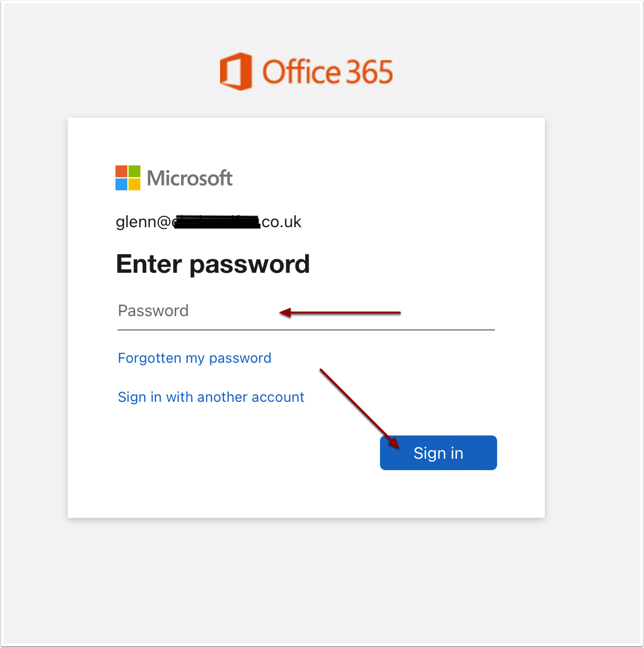Choose Sign in with another account
The image size is (644, 648).
(211, 397)
